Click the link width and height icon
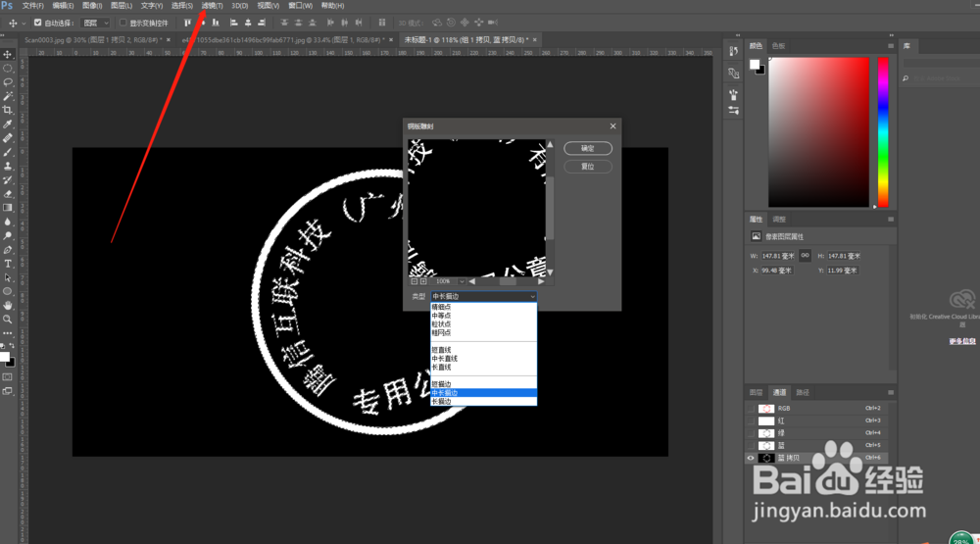The height and width of the screenshot is (544, 980). point(805,255)
